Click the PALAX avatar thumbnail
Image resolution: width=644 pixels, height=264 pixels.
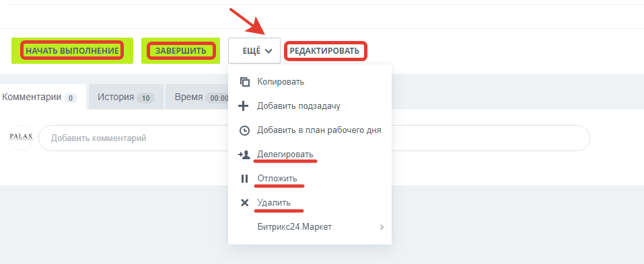pyautogui.click(x=21, y=138)
